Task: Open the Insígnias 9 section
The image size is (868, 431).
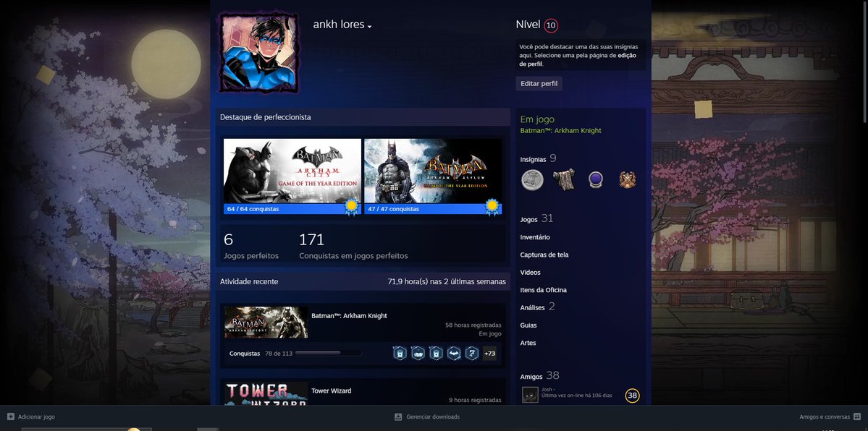Action: pos(538,159)
